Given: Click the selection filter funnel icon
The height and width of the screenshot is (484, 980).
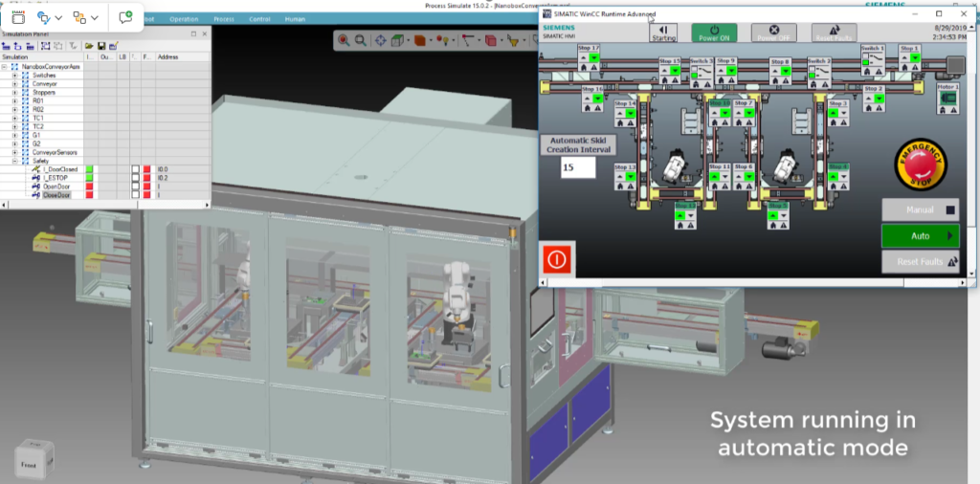Looking at the screenshot, I should click(513, 40).
